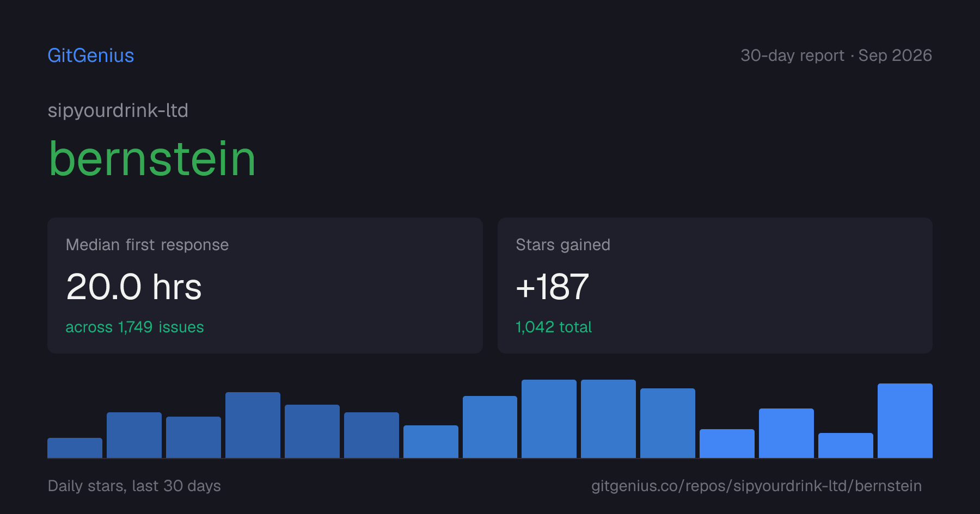The width and height of the screenshot is (980, 514).
Task: Select the second bar in the chart
Action: click(x=134, y=435)
